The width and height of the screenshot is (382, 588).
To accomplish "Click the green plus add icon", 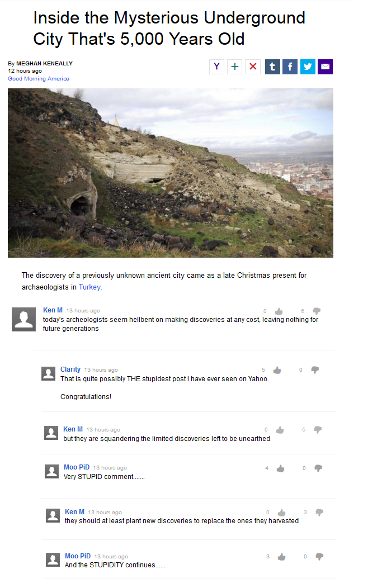I will point(235,67).
